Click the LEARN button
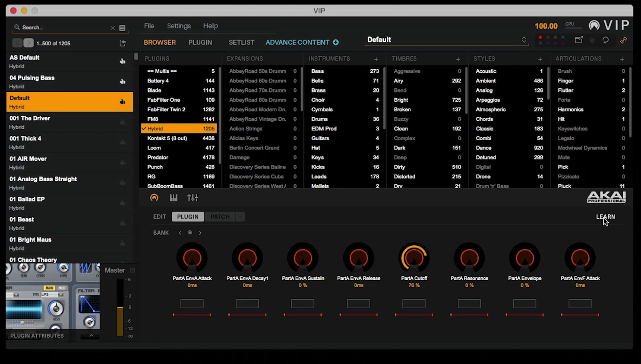Image resolution: width=641 pixels, height=364 pixels. click(x=605, y=217)
